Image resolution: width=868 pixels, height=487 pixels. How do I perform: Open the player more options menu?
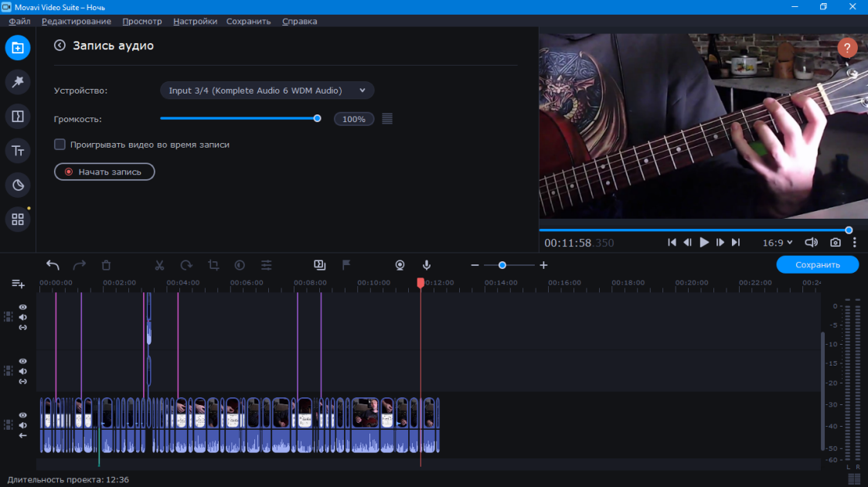(x=855, y=243)
